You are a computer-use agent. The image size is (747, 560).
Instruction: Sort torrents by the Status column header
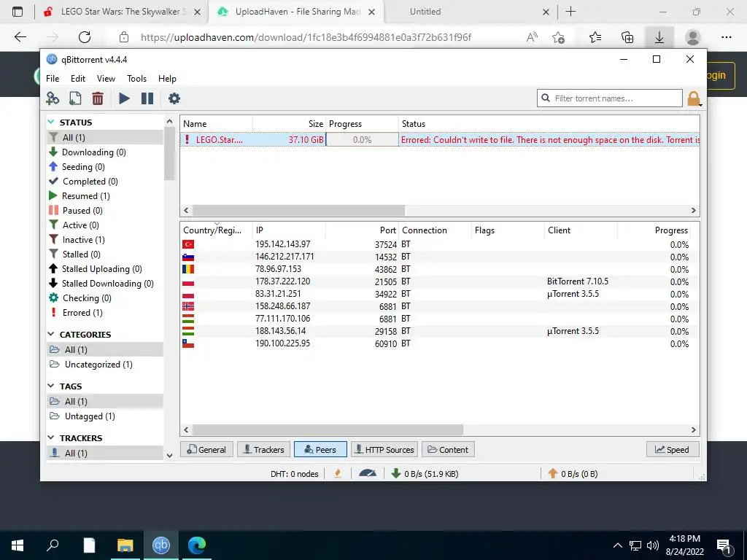tap(549, 124)
